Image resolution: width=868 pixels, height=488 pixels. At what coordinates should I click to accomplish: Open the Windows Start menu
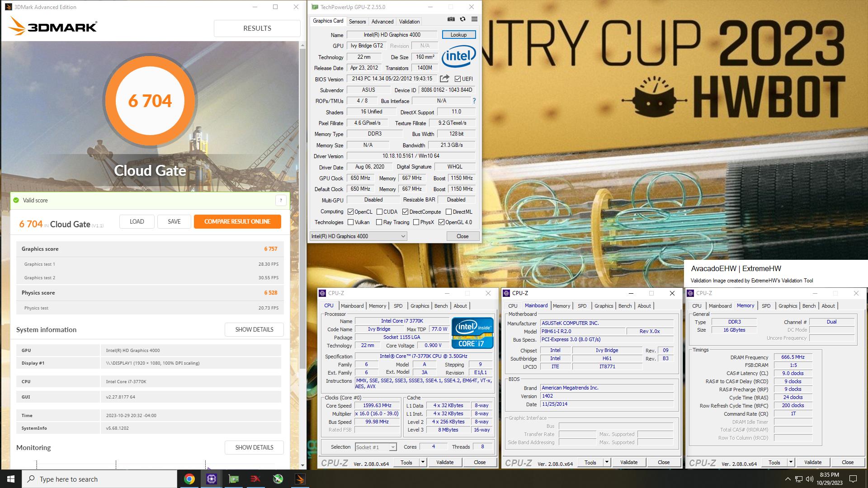(11, 479)
